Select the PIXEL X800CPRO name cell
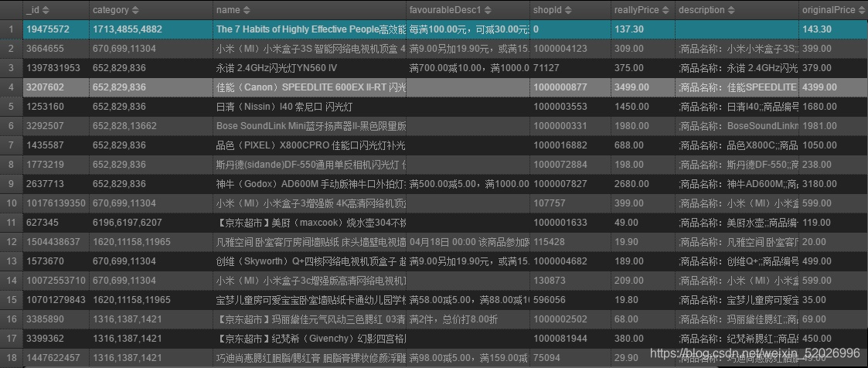The image size is (868, 368). pyautogui.click(x=309, y=145)
